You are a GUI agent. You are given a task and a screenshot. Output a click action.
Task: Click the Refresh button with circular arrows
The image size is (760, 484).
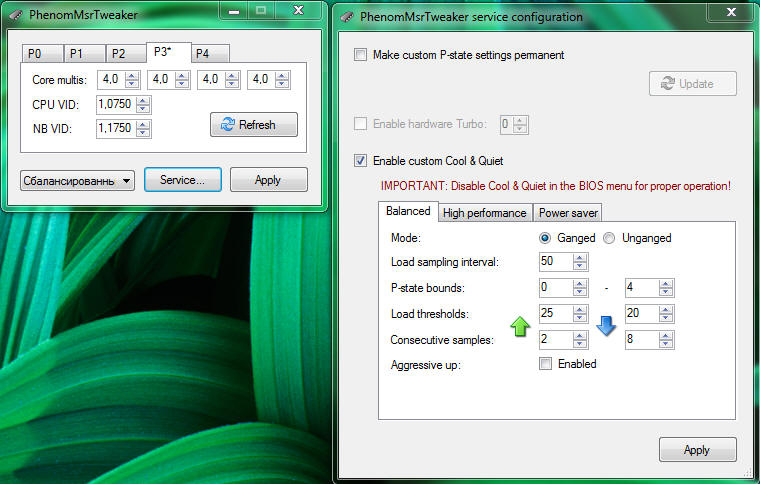(254, 125)
